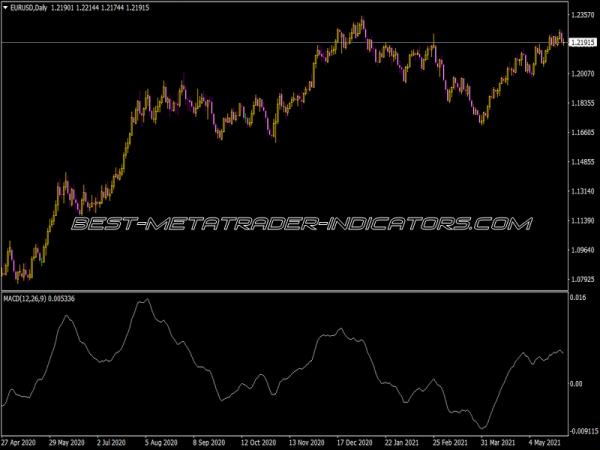Screen dimensions: 600x450
Task: Click the 12 Oct 2020 date label
Action: click(258, 443)
